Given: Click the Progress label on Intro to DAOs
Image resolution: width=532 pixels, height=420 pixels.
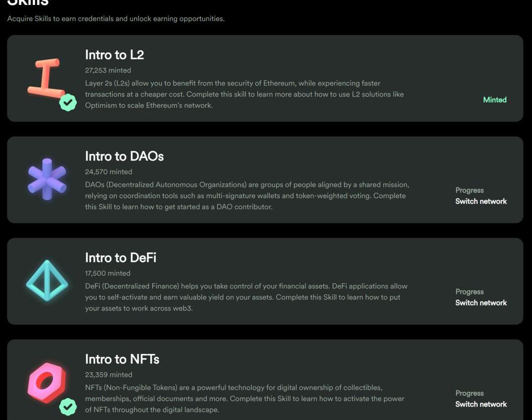Looking at the screenshot, I should [469, 190].
